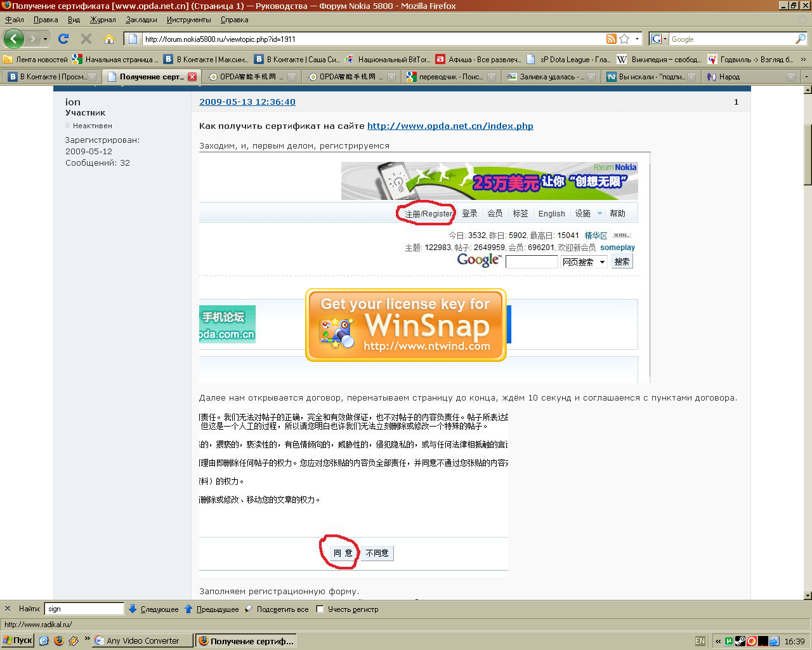812x650 pixels.
Task: Bookmark this page with the star icon
Action: point(624,39)
